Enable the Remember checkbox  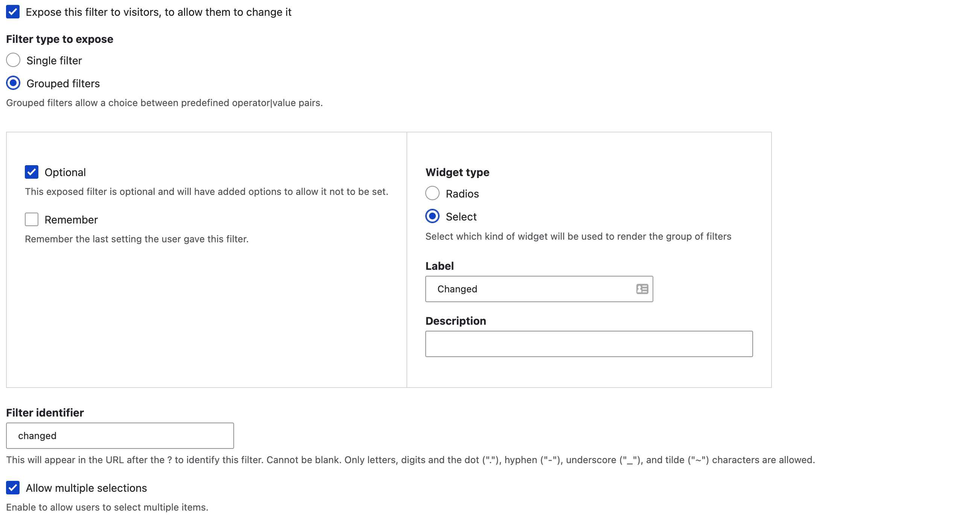[32, 219]
